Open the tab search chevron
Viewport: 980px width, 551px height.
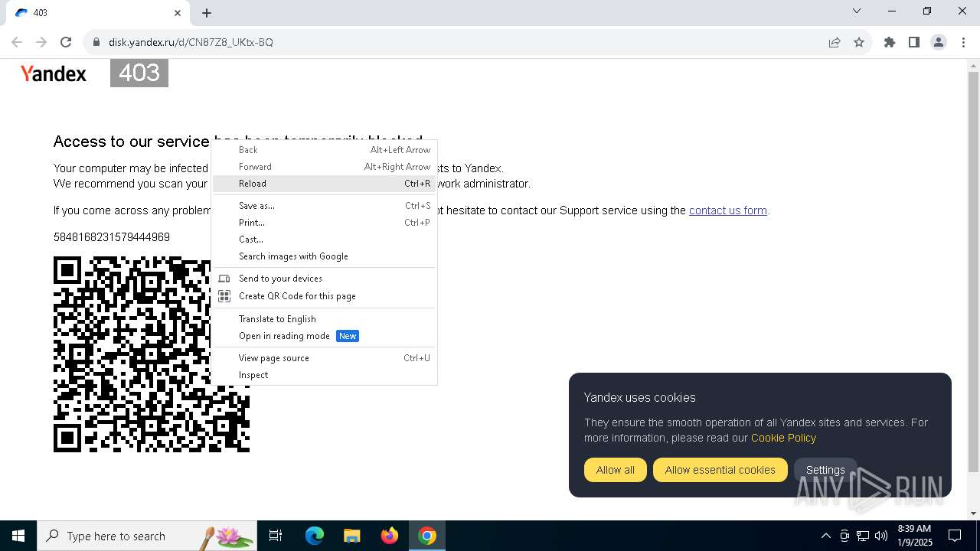tap(857, 11)
